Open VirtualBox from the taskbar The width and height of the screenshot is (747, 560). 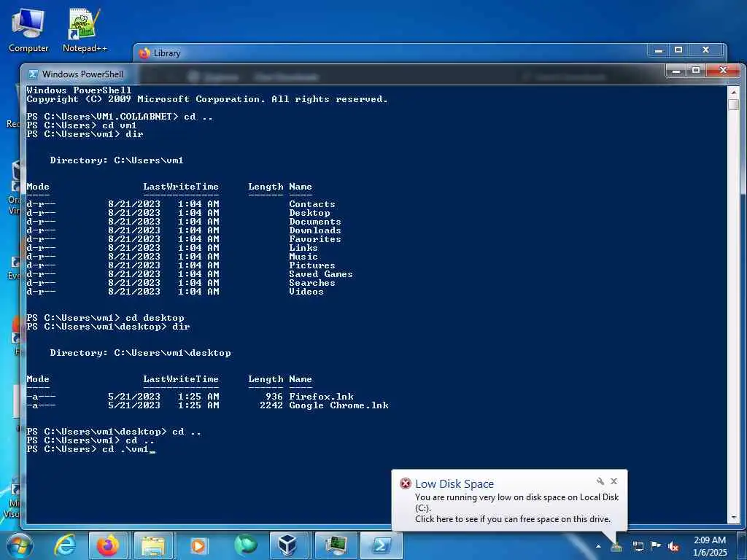coord(288,545)
